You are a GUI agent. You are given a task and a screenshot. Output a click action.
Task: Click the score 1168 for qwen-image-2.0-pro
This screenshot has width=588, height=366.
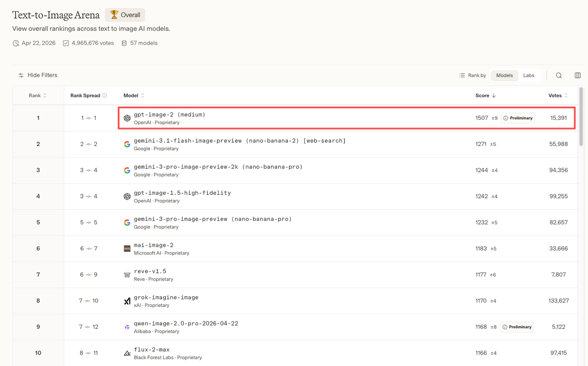pyautogui.click(x=481, y=327)
